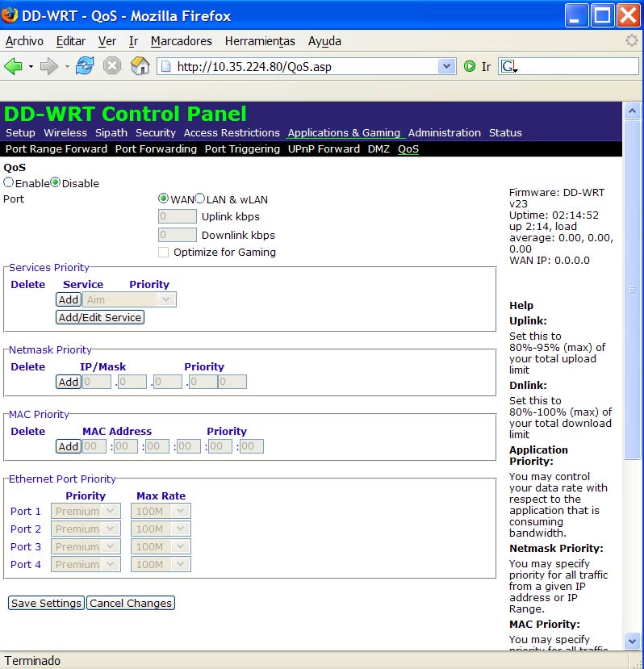The height and width of the screenshot is (669, 644).
Task: Switch to the Port Forwarding tab
Action: click(156, 148)
